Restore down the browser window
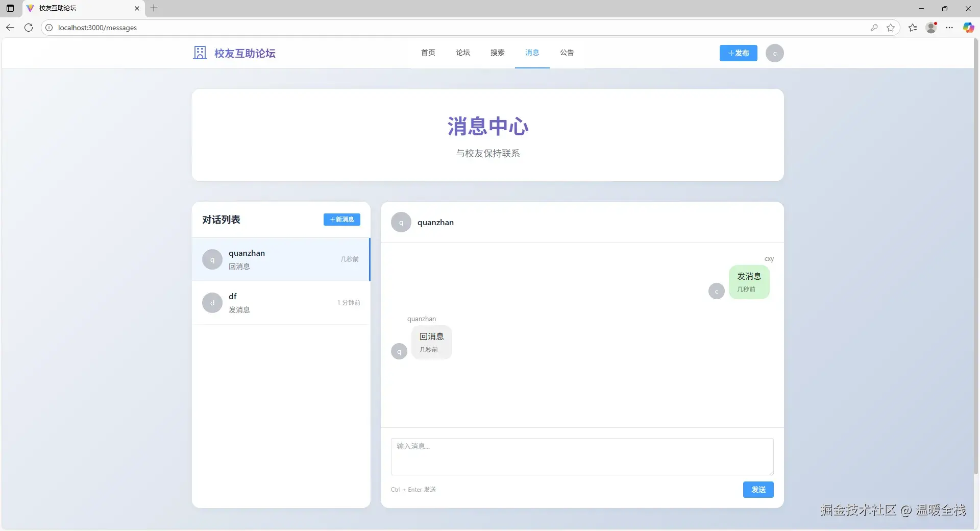Screen dimensions: 980x531 click(x=945, y=8)
